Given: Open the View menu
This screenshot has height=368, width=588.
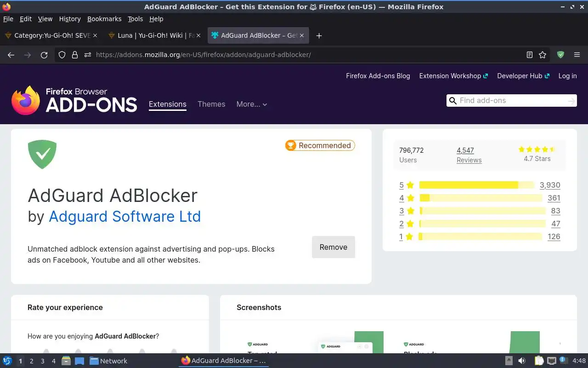Looking at the screenshot, I should click(45, 19).
